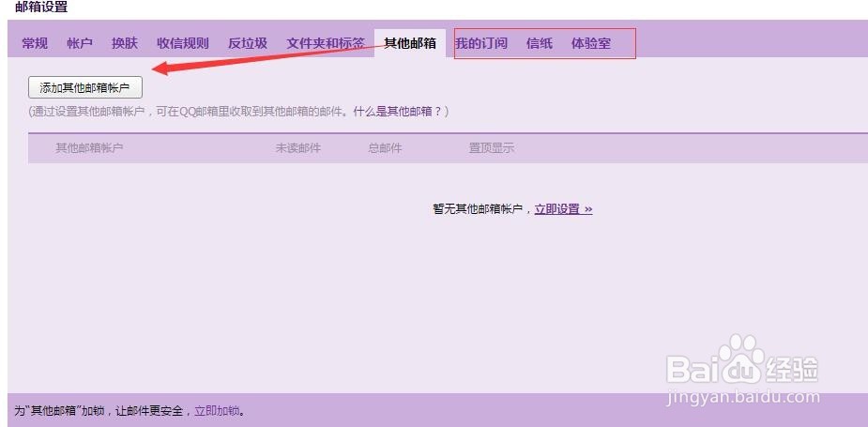Open the 什么是其他邮箱？ help link
Image resolution: width=868 pixels, height=427 pixels.
[x=398, y=112]
